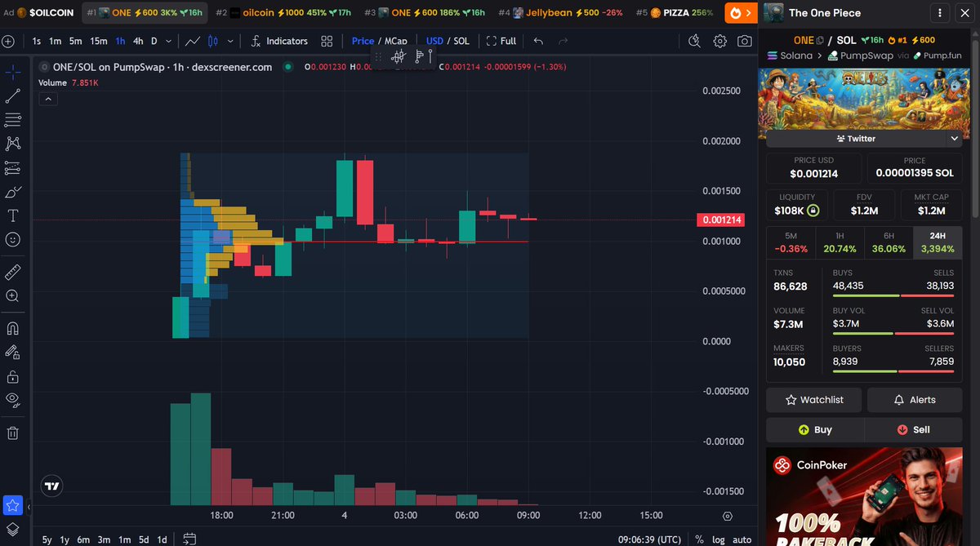Expand the time interval dropdown arrow
The width and height of the screenshot is (980, 546).
169,41
